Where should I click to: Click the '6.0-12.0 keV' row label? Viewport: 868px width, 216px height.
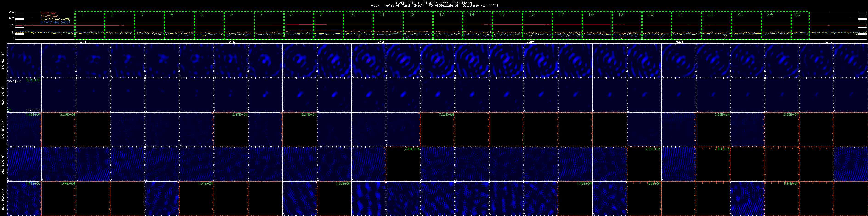[x=3, y=95]
